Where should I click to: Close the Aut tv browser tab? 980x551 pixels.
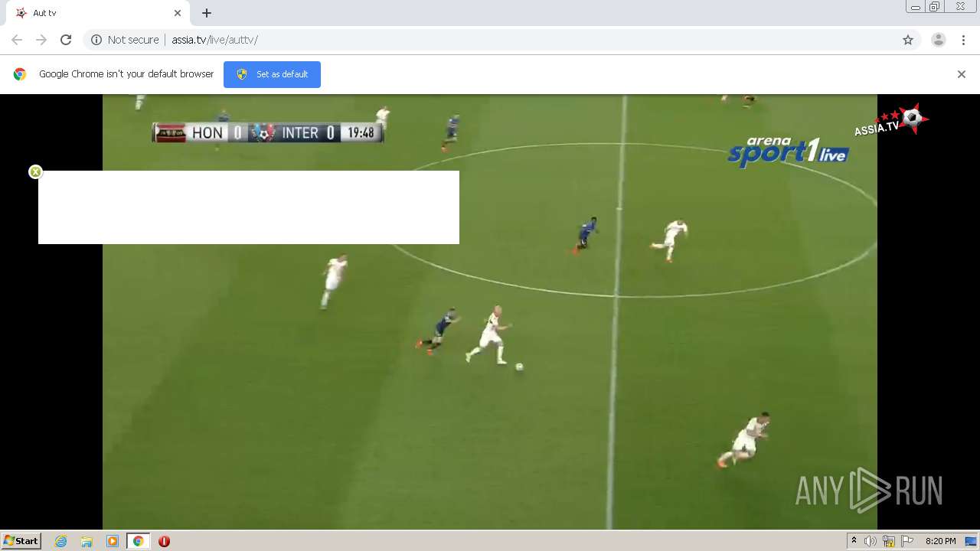[x=178, y=13]
